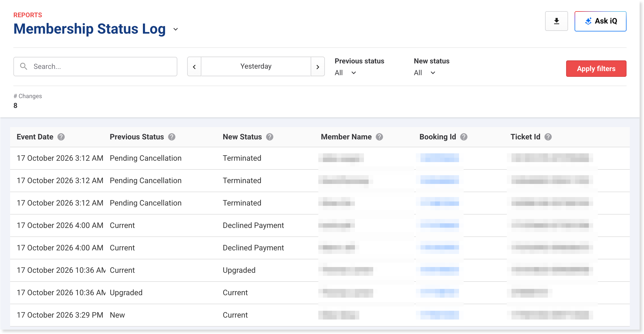Go to previous date range arrow
This screenshot has width=644, height=334.
click(194, 66)
